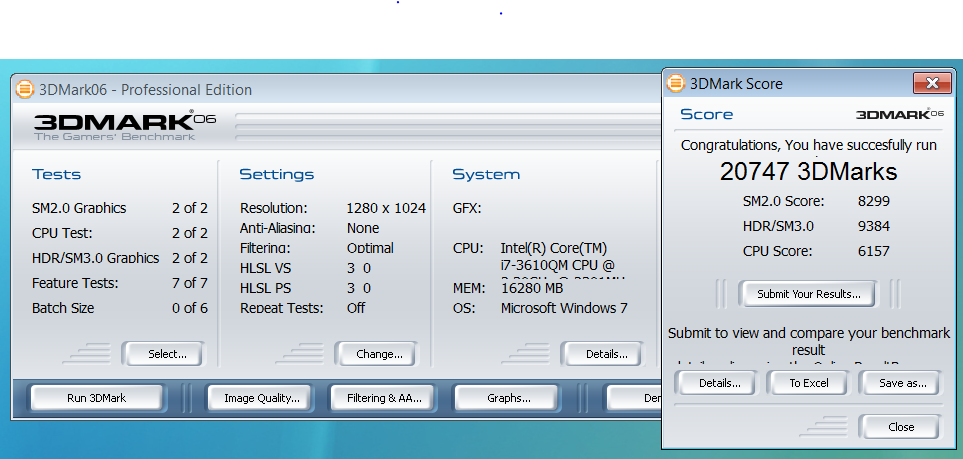Click the 3DMARK06 logo in Score window

[x=899, y=114]
